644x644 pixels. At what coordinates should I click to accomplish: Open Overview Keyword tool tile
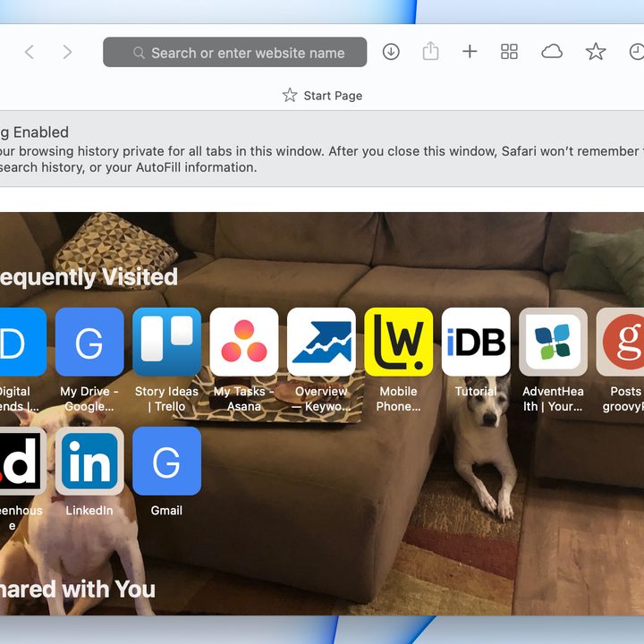click(x=321, y=342)
